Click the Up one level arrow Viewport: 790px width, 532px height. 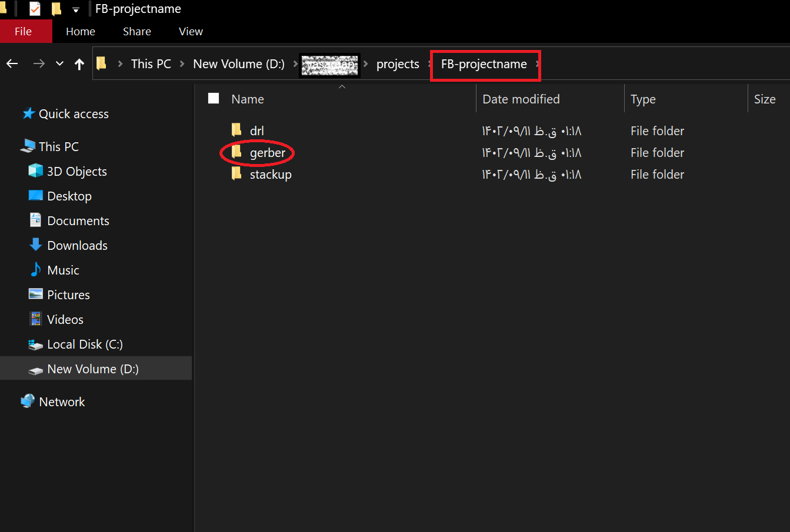(x=79, y=64)
